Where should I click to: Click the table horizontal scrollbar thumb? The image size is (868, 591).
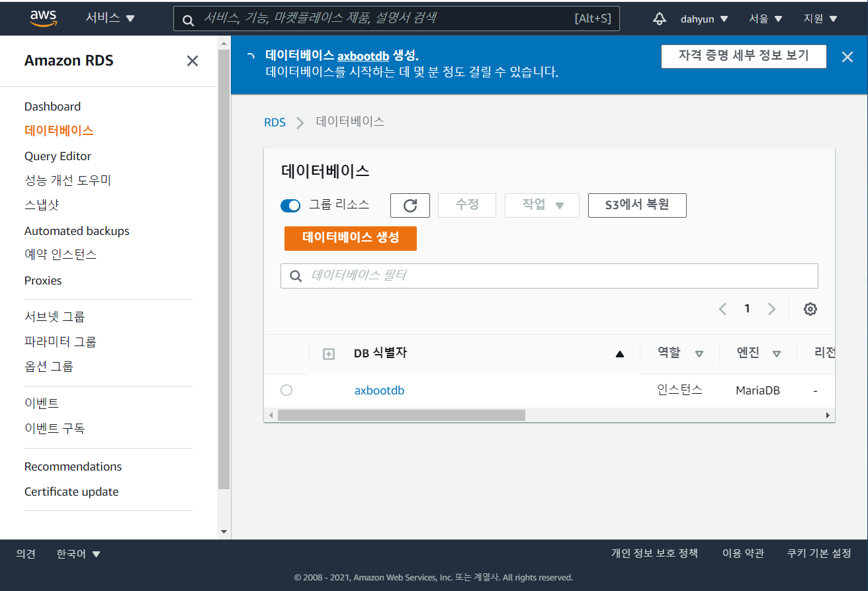pyautogui.click(x=401, y=415)
